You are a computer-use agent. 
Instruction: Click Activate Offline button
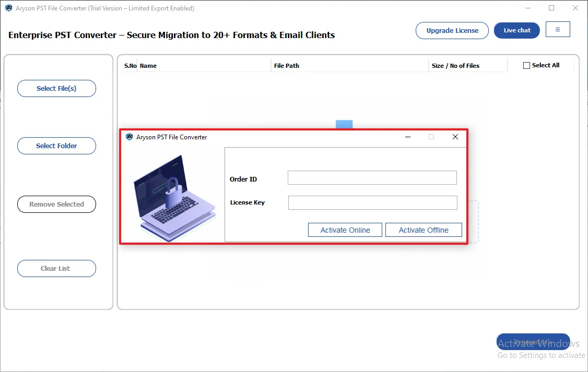pyautogui.click(x=424, y=230)
